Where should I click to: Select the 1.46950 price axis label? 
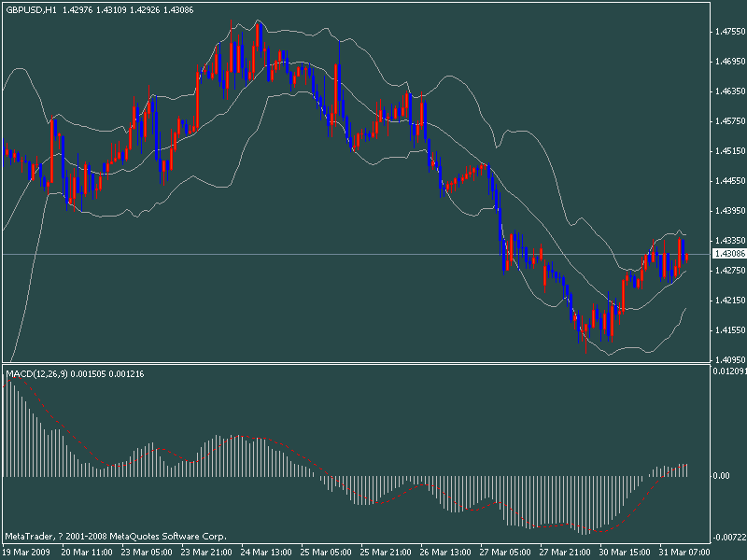(730, 62)
